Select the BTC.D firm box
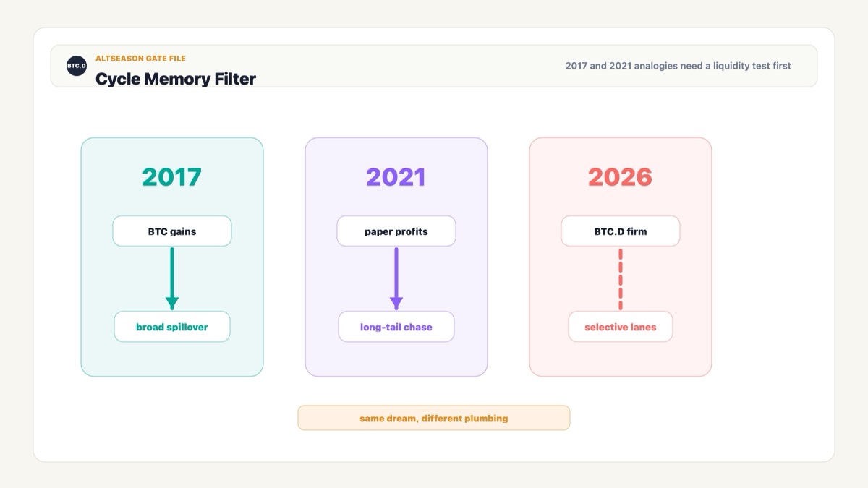 (x=621, y=231)
